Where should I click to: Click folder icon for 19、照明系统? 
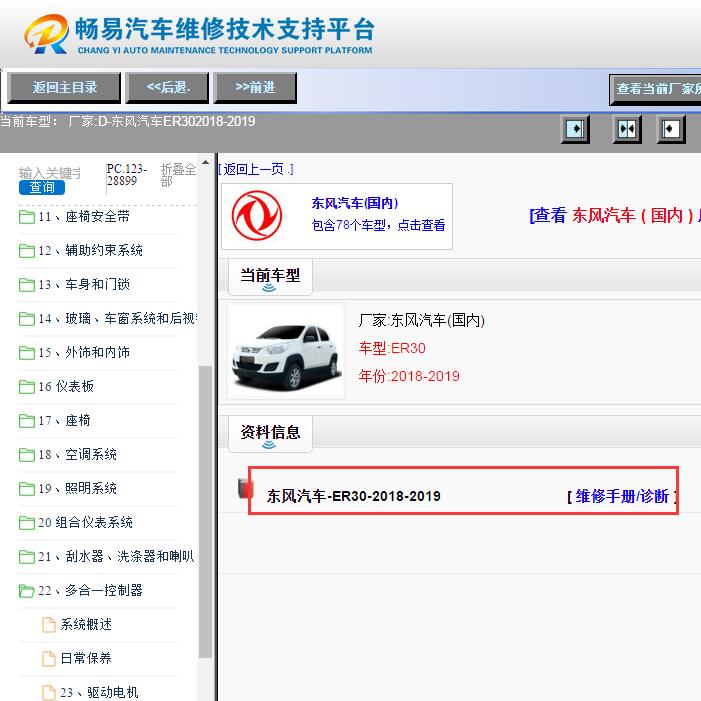click(27, 489)
